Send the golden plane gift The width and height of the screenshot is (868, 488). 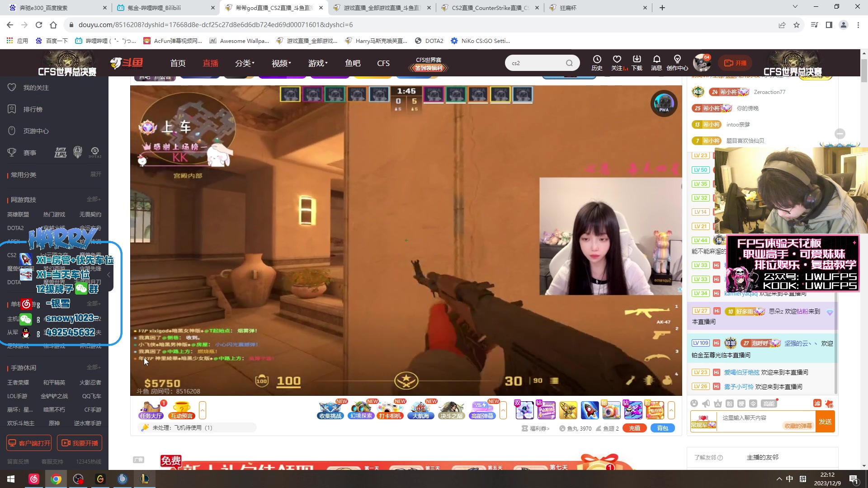tap(568, 410)
